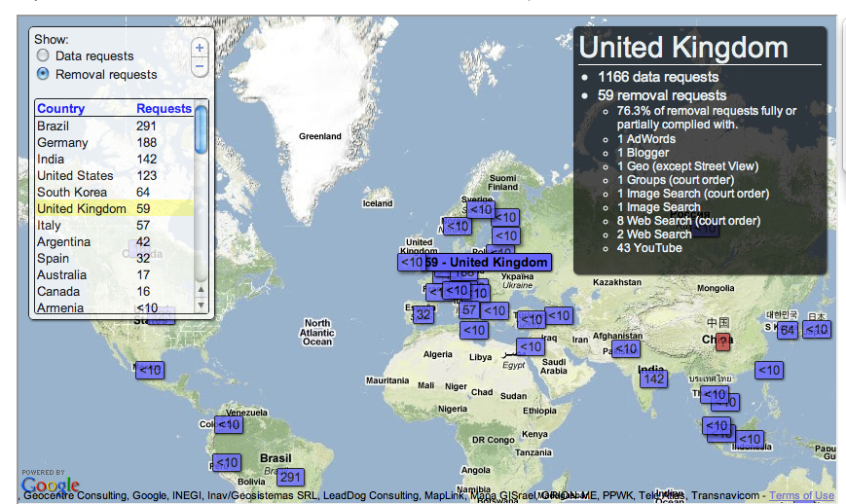Open the 291 marker over Brazil

click(x=290, y=477)
